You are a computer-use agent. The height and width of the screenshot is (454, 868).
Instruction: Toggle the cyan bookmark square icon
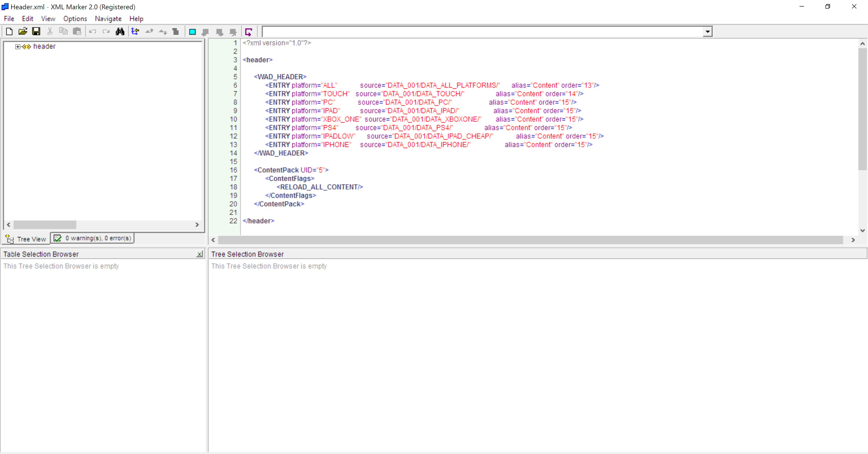(x=192, y=32)
